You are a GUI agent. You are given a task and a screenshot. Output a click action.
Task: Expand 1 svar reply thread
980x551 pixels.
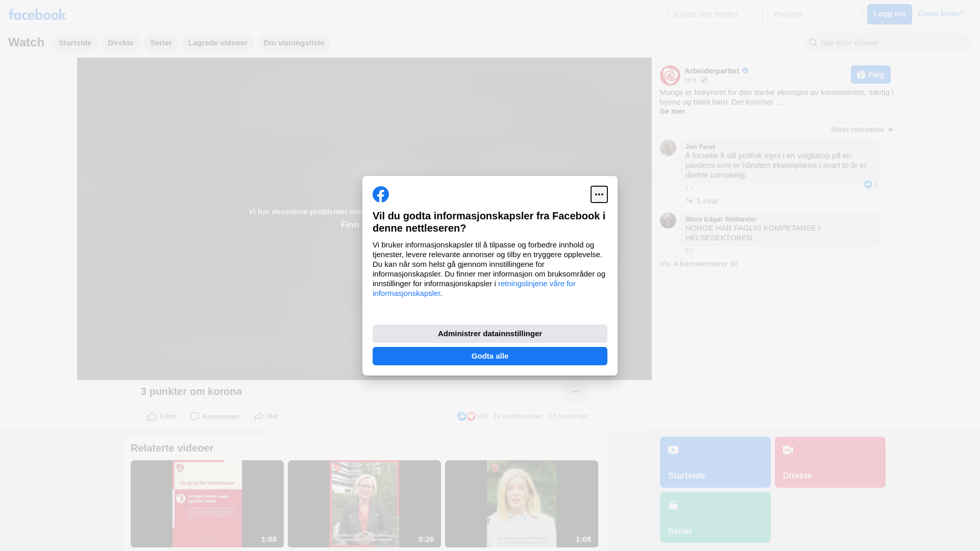coord(702,201)
